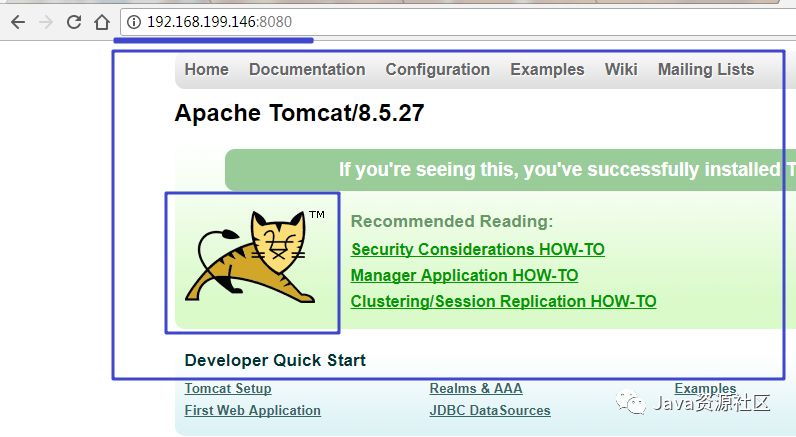Click the Apache Tomcat/8.5.27 heading
This screenshot has width=796, height=437.
(x=299, y=113)
